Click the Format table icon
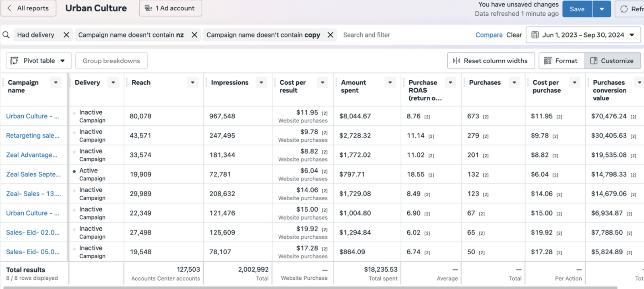 click(548, 61)
